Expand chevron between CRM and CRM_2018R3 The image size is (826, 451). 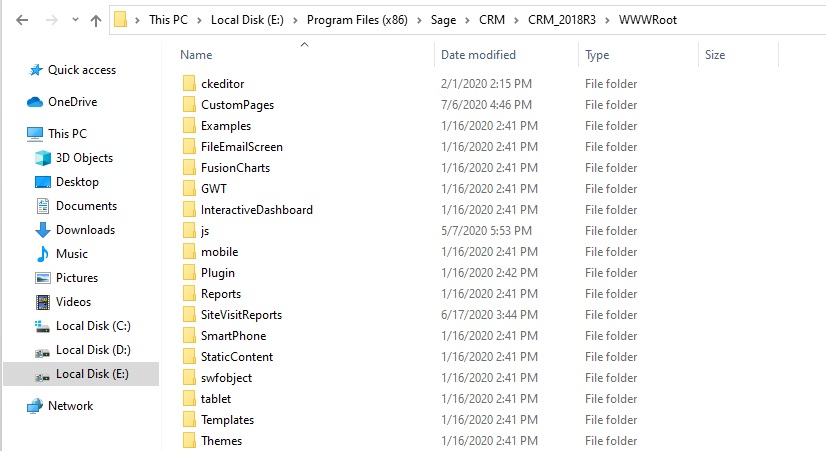pos(516,21)
